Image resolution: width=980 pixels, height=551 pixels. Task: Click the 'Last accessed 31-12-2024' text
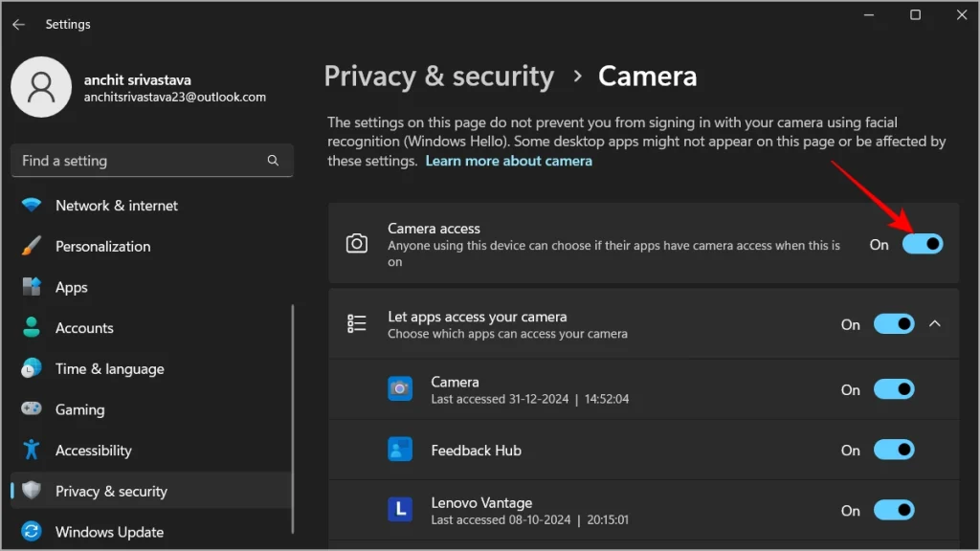point(500,399)
